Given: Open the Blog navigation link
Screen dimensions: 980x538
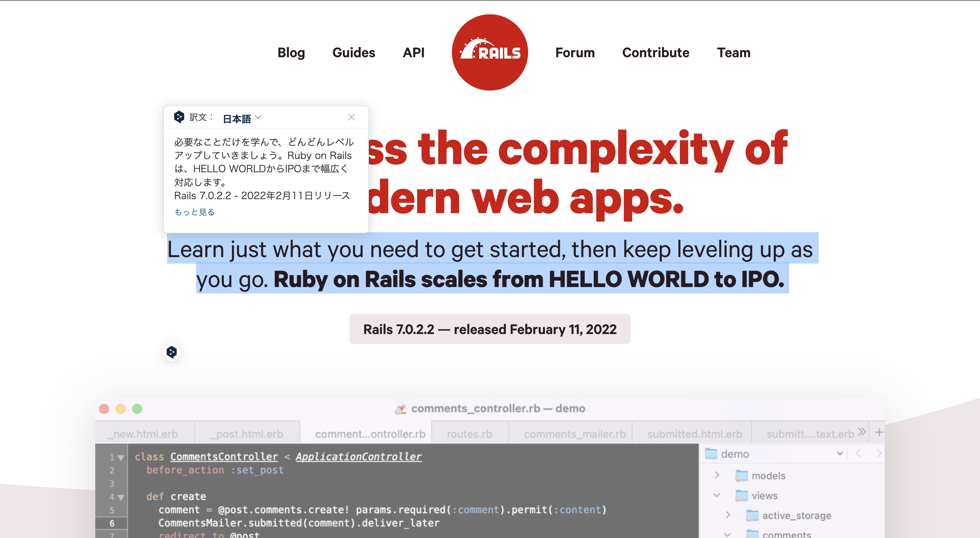Looking at the screenshot, I should click(x=291, y=52).
